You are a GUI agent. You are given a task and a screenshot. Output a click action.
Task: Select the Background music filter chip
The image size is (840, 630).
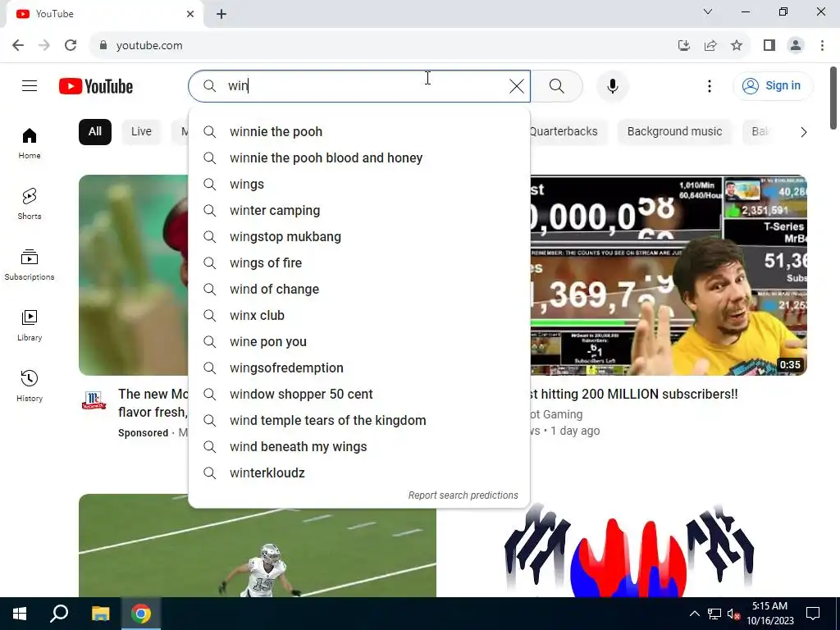674,132
